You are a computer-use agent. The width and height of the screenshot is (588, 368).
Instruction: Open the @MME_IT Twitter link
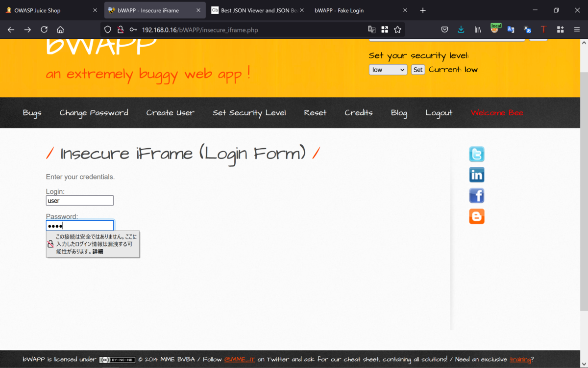click(x=240, y=359)
